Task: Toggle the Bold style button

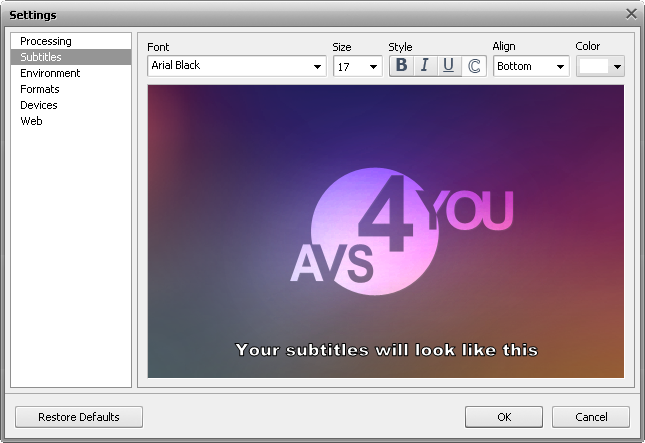Action: (x=401, y=66)
